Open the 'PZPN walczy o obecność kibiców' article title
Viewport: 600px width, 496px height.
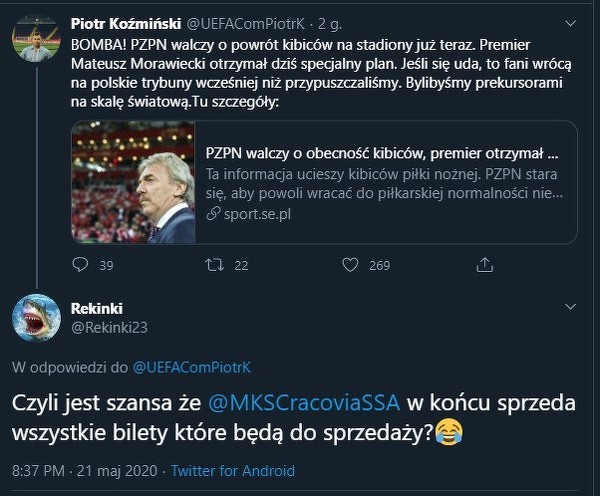382,154
